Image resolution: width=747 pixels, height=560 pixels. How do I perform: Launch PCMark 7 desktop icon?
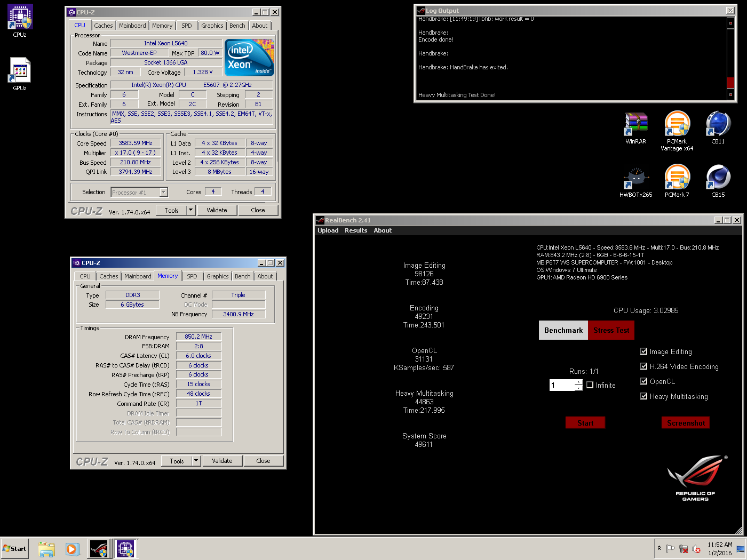point(677,181)
